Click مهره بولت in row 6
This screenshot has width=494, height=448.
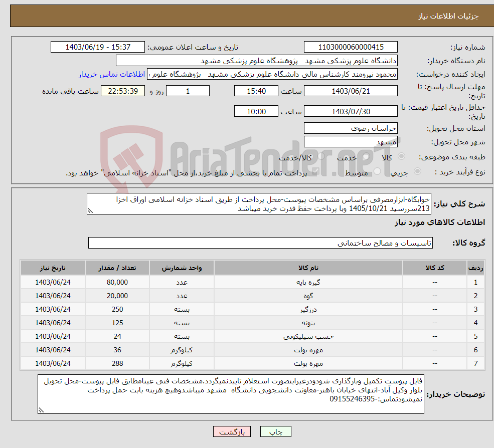(308, 350)
